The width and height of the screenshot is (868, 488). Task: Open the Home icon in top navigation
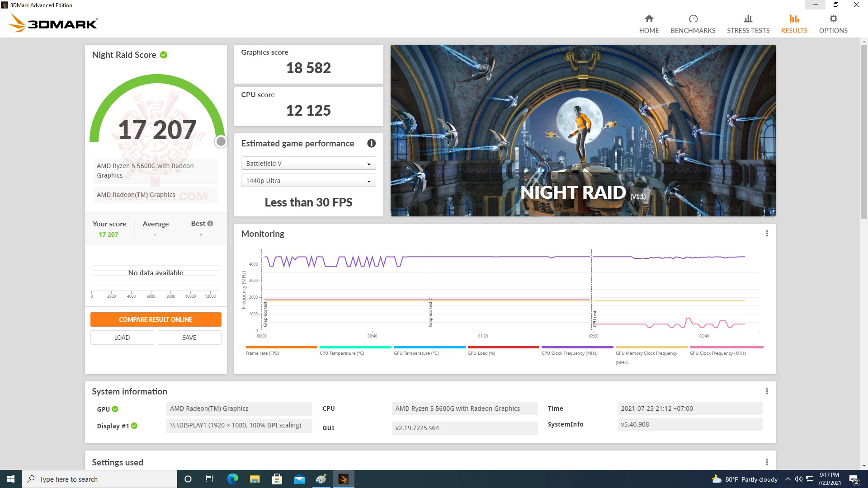649,19
